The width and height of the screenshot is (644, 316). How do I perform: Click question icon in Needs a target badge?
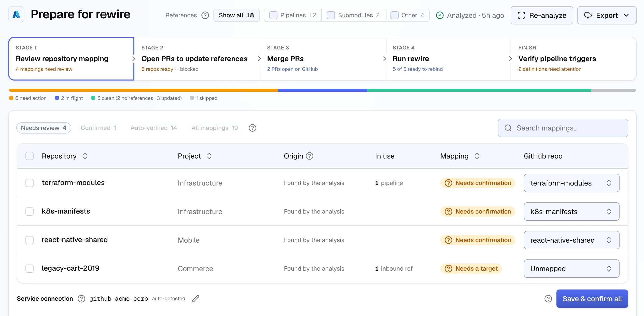coord(448,269)
